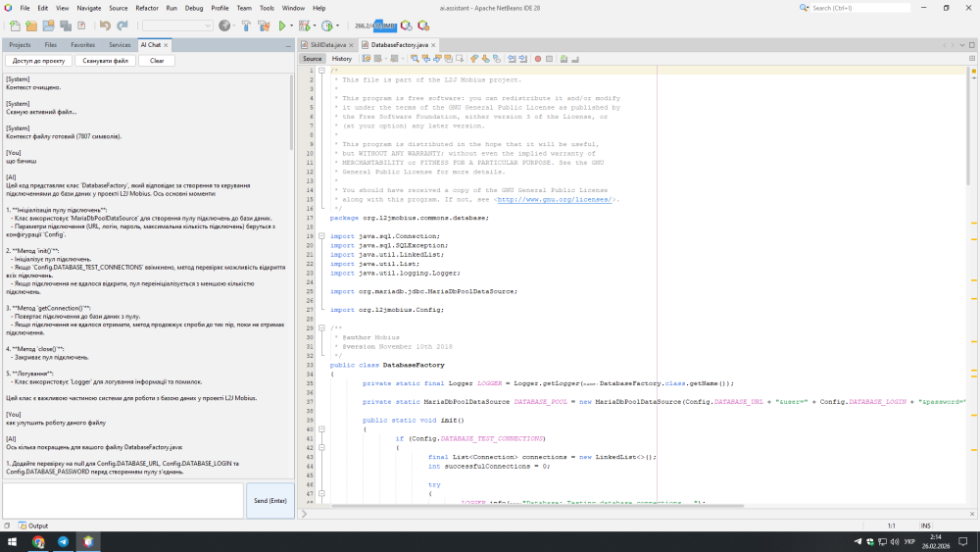Screen dimensions: 980x552
Task: Click the Сканувати файл button
Action: pyautogui.click(x=105, y=61)
